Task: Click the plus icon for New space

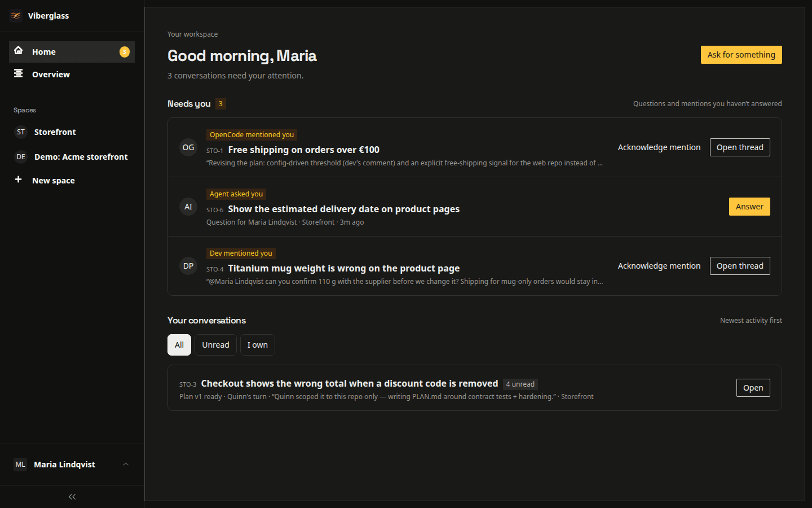Action: (x=19, y=179)
